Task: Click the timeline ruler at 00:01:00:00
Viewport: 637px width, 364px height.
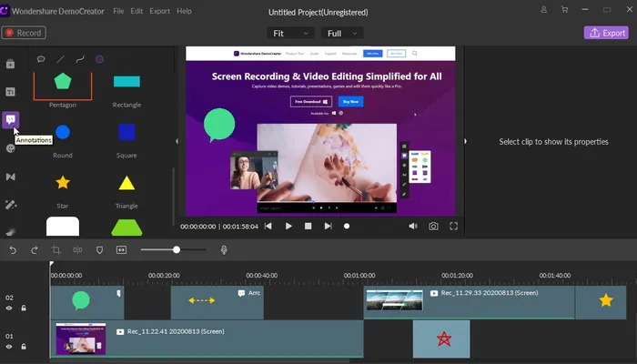Action: (359, 276)
